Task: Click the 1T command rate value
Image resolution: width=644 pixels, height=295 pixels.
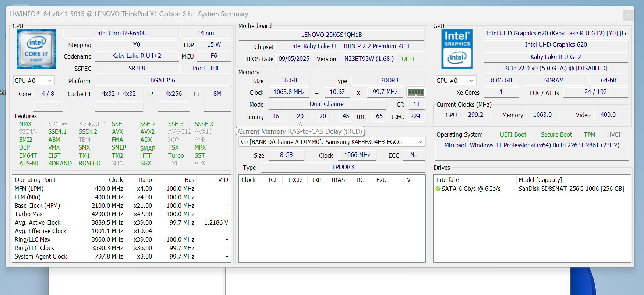Action: click(417, 104)
